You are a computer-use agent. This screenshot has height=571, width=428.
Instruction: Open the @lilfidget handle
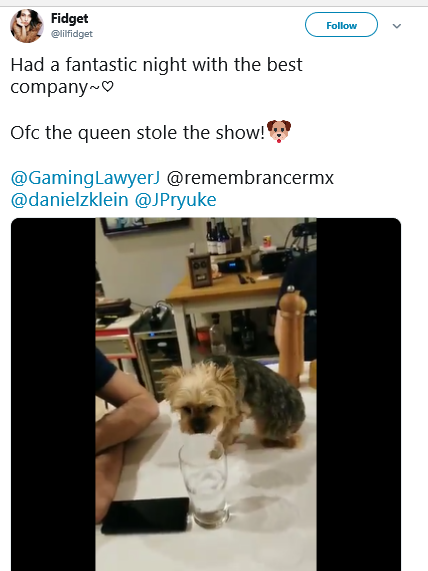(x=72, y=34)
